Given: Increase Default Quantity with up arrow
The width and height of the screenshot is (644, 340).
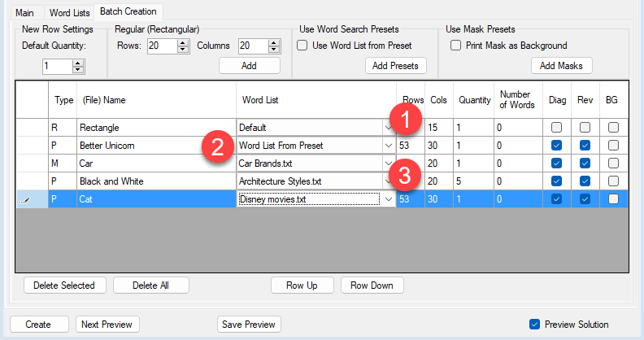Looking at the screenshot, I should tap(78, 63).
